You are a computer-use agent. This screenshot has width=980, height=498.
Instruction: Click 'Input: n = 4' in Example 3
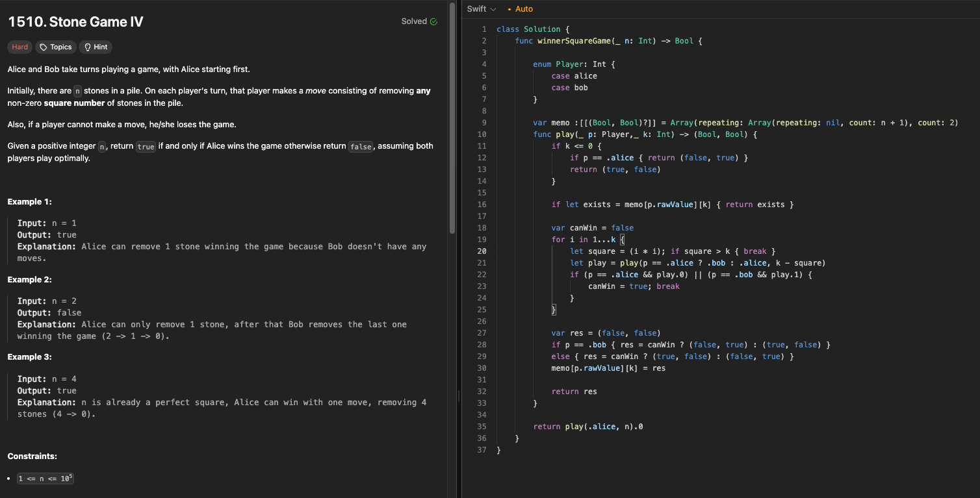[47, 379]
